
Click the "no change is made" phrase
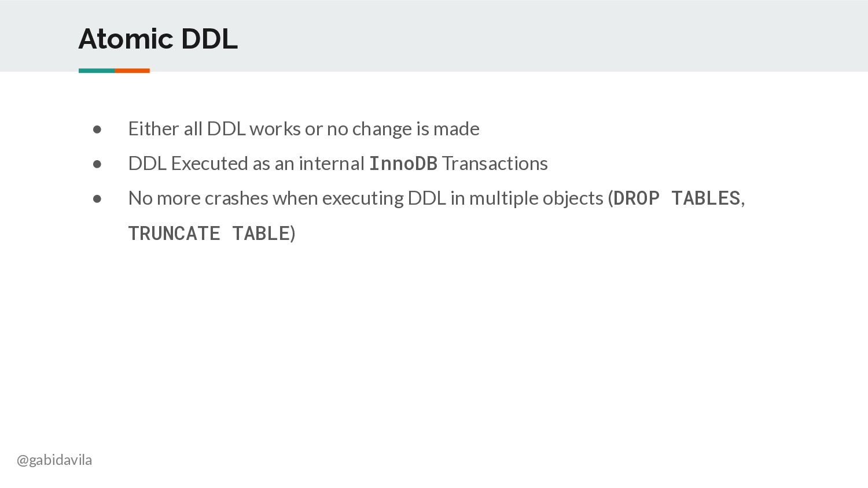click(x=403, y=128)
